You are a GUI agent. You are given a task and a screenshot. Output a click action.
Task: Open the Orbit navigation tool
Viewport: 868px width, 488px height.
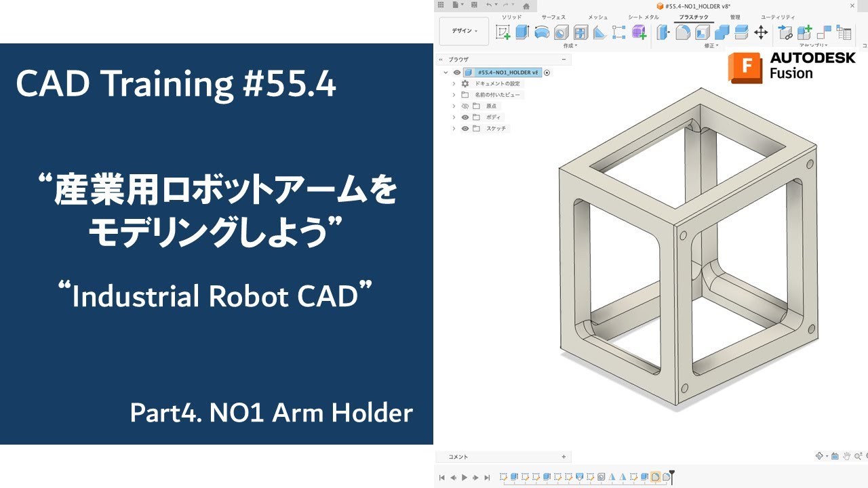(821, 456)
